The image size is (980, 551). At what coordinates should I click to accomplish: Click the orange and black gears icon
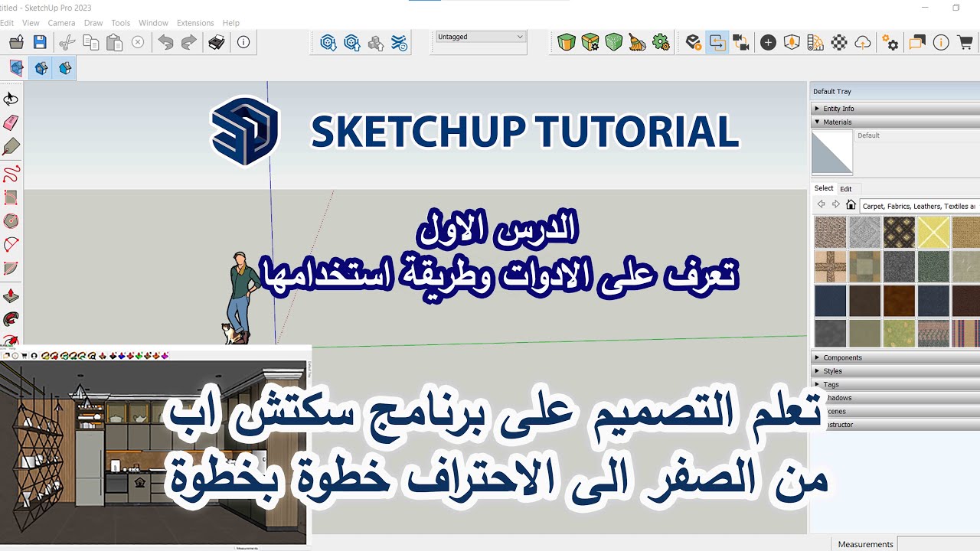pyautogui.click(x=890, y=43)
